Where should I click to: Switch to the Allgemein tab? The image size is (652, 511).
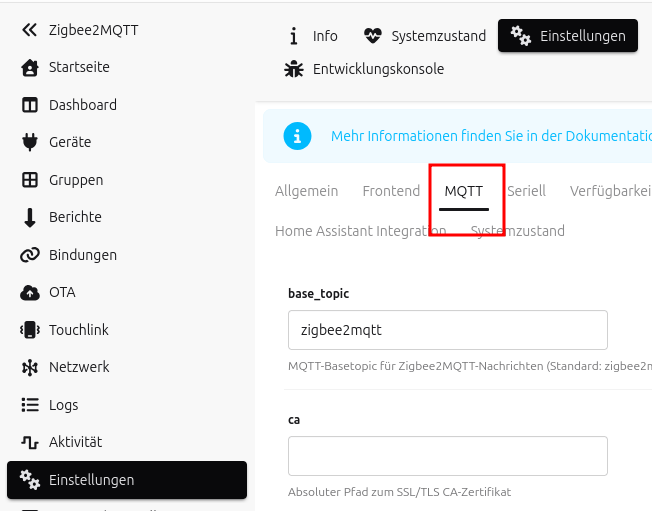[x=306, y=191]
